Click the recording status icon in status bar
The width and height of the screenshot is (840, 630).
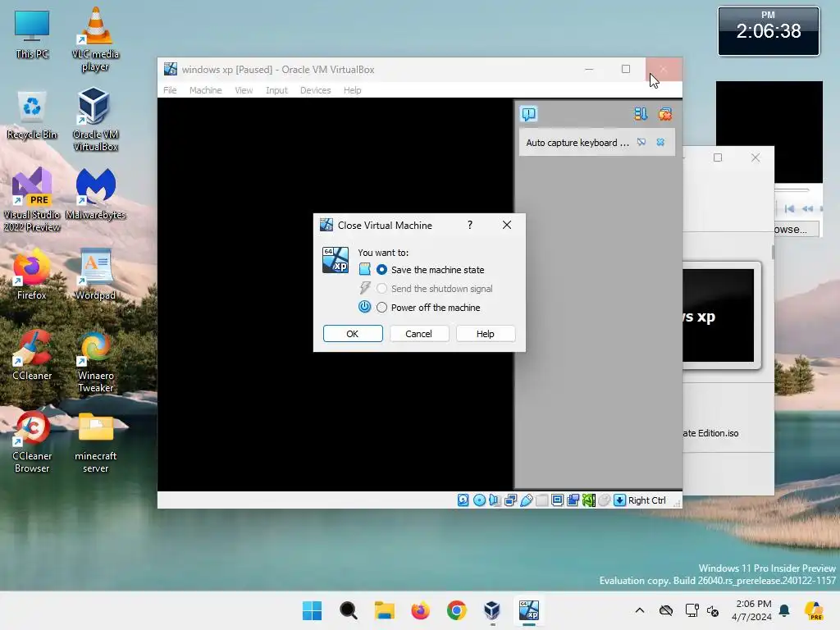573,500
